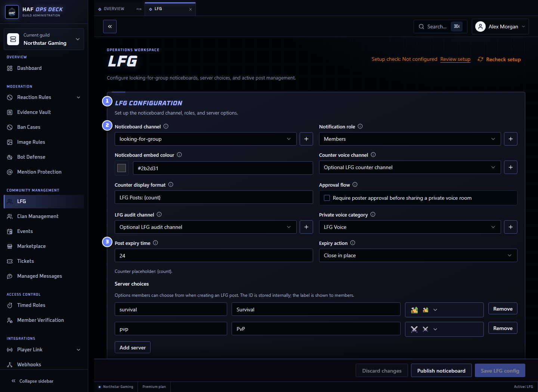Click info icon beside LFG audit channel
538x392 pixels.
pyautogui.click(x=159, y=214)
